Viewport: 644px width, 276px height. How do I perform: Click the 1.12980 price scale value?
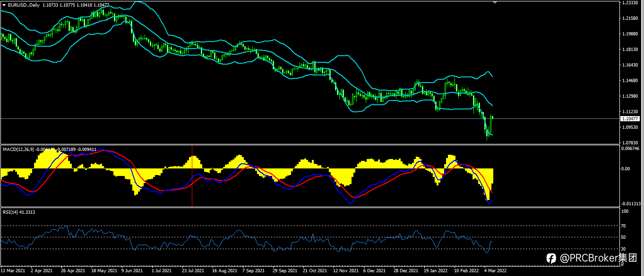(630, 96)
